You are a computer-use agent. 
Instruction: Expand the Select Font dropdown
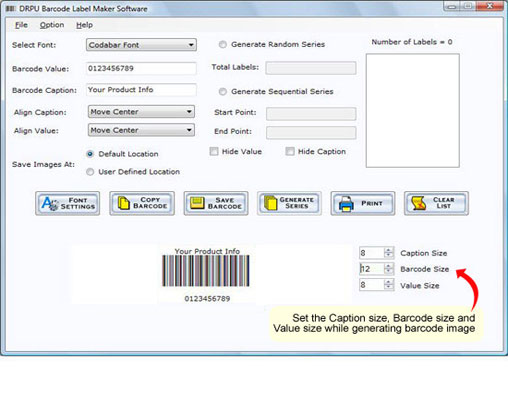coord(141,45)
